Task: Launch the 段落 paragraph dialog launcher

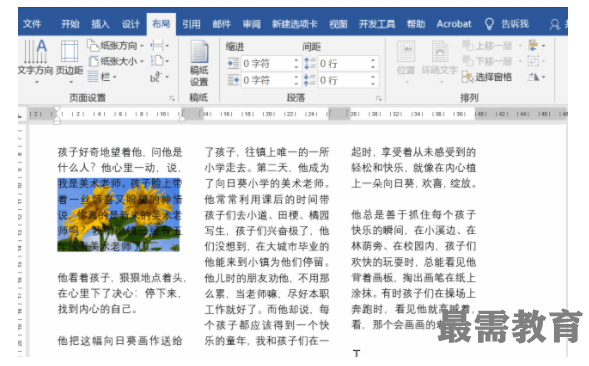Action: (x=379, y=98)
